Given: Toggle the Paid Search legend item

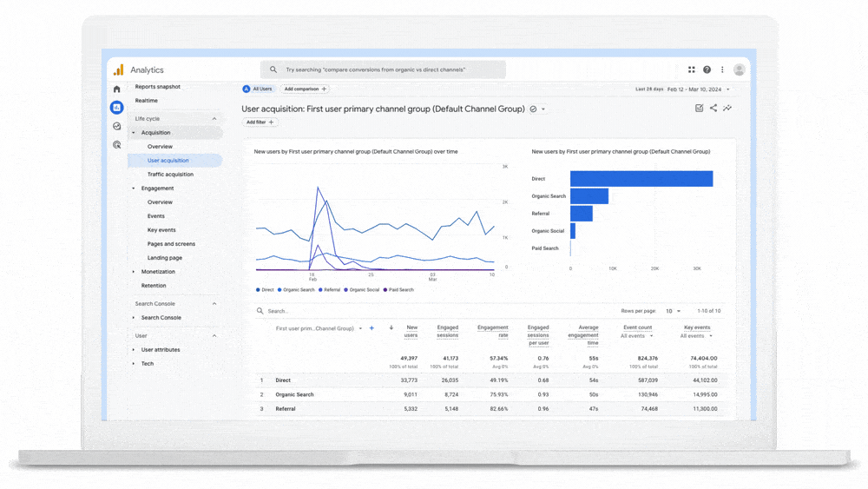Looking at the screenshot, I should tap(398, 290).
